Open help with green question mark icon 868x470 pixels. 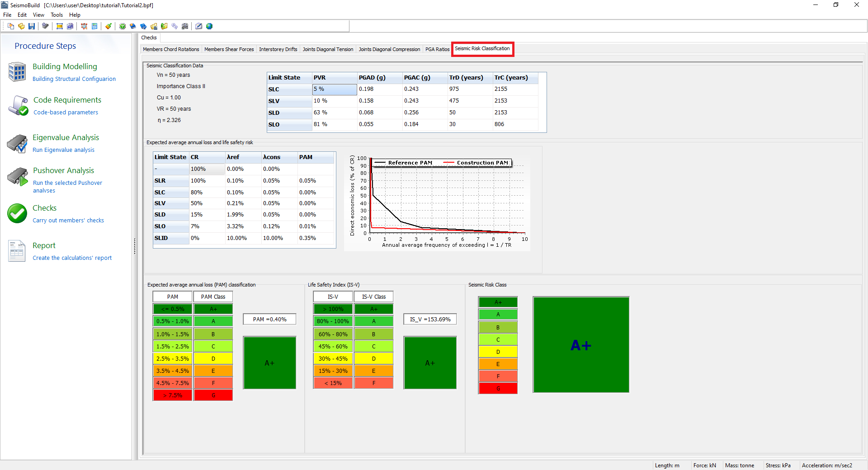click(x=123, y=26)
